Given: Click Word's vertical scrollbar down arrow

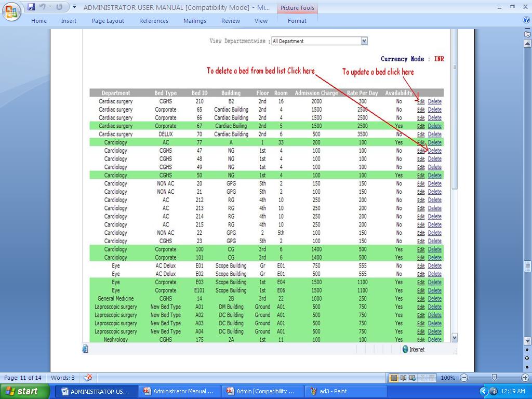Looking at the screenshot, I should coord(527,341).
